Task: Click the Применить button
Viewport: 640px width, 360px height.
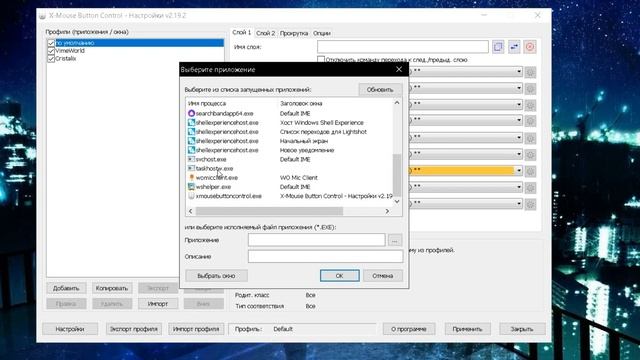Action: click(x=467, y=329)
